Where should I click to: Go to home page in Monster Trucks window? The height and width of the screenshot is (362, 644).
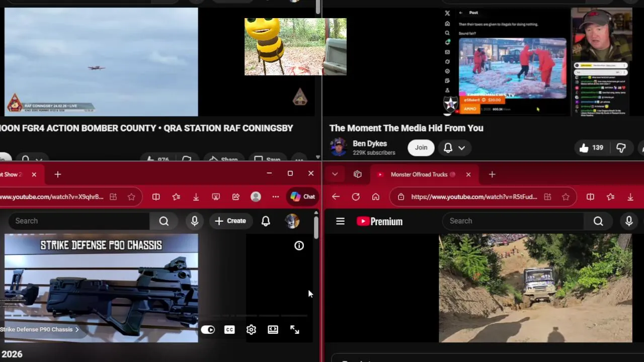(x=375, y=197)
